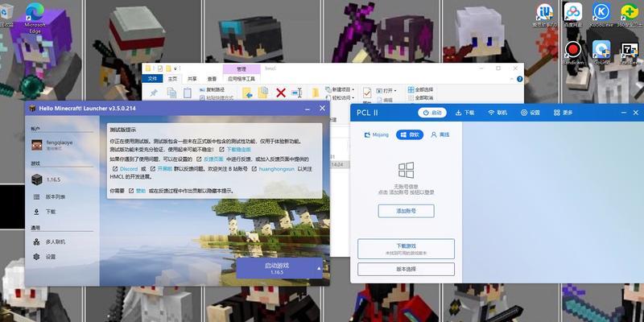644x322 pixels.
Task: Click the properties checkmark icon in ribbon
Action: (x=367, y=93)
